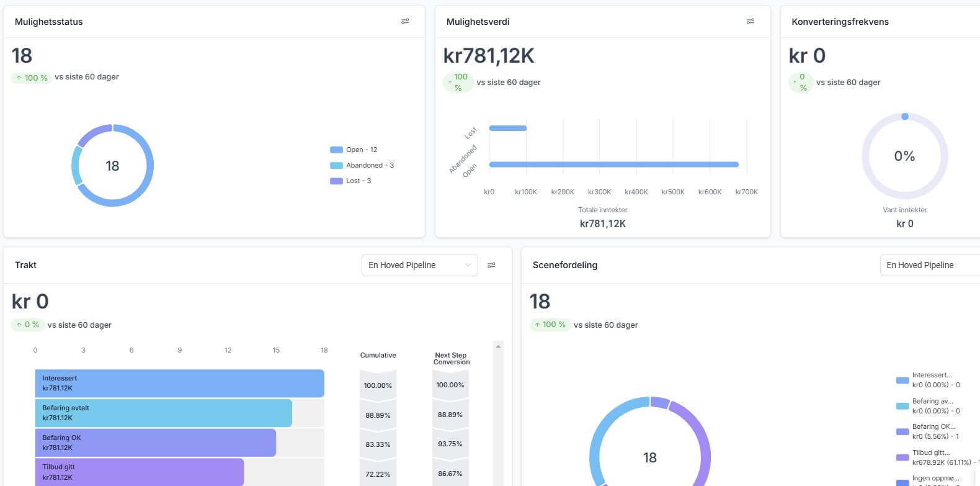Click the 88.89% cumulative value

[x=378, y=415]
